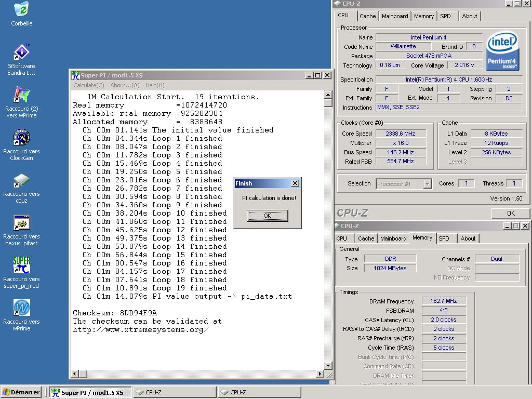
Task: Click the Channels # value Dual
Action: click(x=496, y=259)
